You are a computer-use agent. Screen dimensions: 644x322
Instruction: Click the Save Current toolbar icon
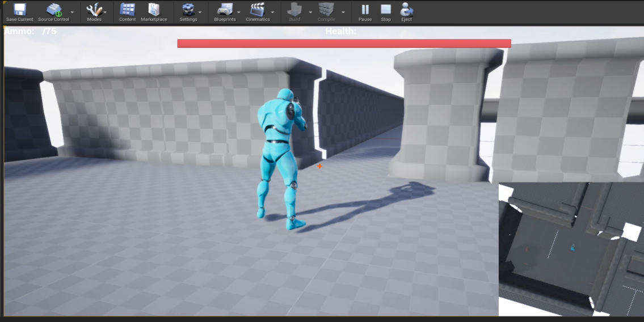click(x=20, y=12)
